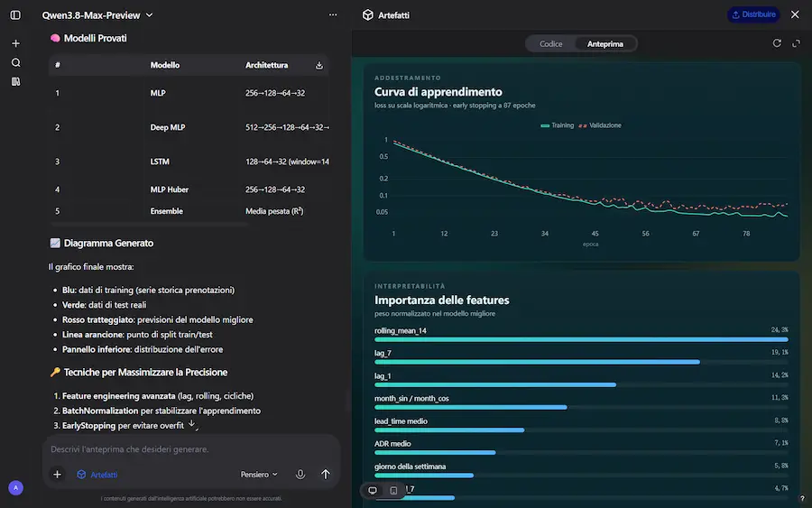
Task: Toggle Training series in chart legend
Action: click(557, 125)
